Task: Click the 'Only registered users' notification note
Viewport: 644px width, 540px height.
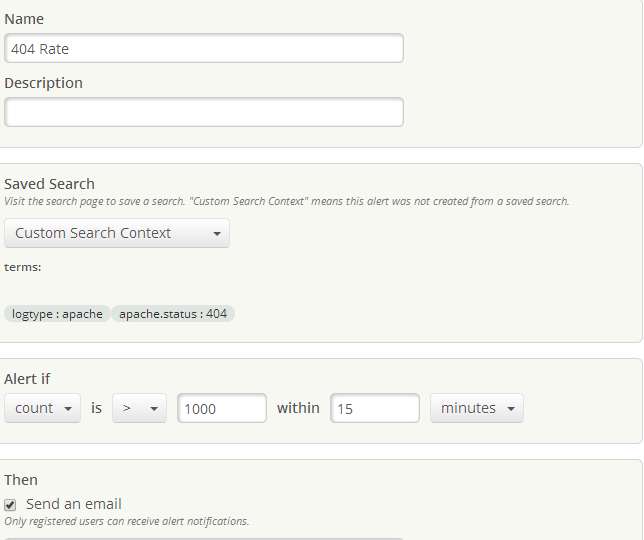Action: [126, 521]
